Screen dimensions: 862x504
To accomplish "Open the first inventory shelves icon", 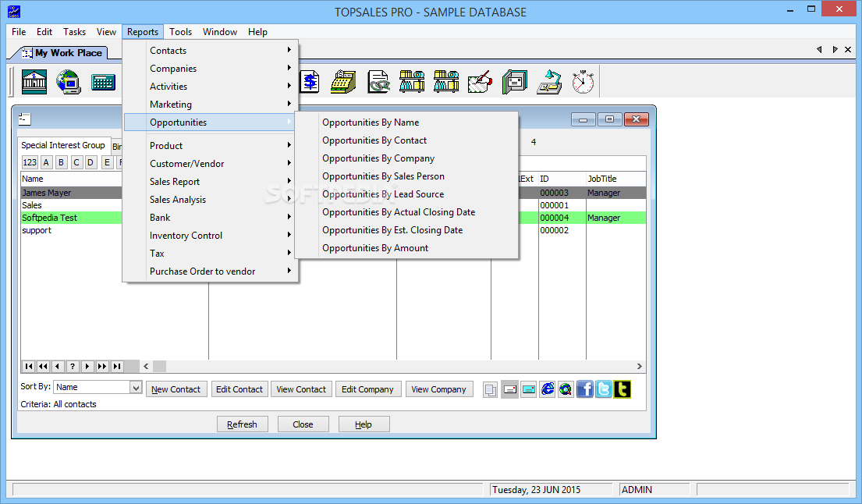I will click(x=412, y=81).
